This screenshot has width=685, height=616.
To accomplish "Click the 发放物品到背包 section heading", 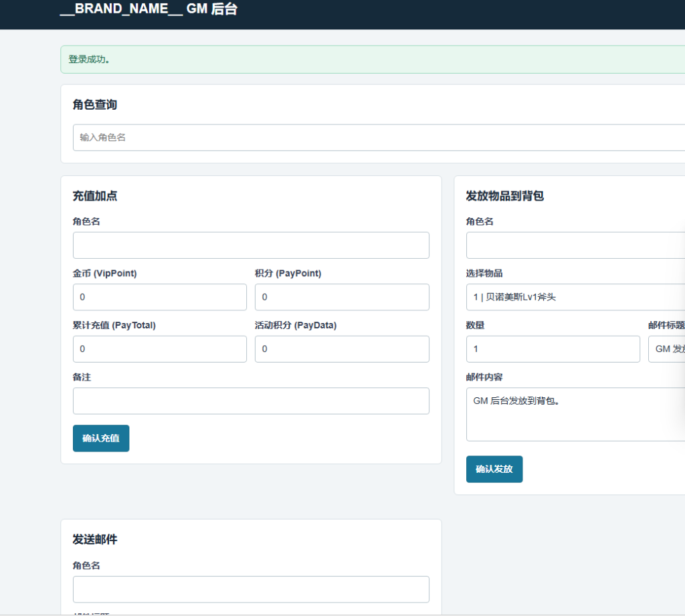I will pos(504,196).
